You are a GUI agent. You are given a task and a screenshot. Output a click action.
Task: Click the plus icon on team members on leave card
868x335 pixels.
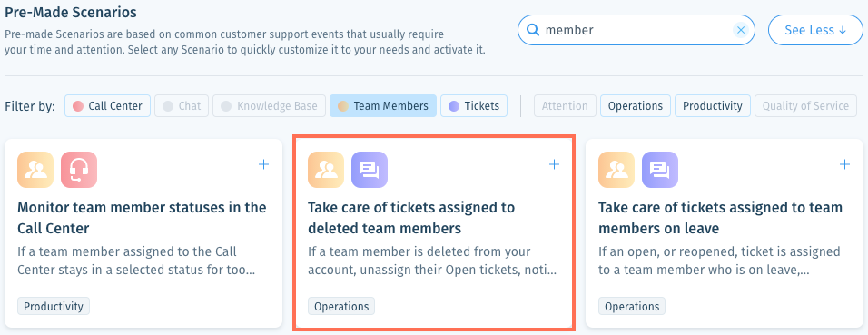pyautogui.click(x=844, y=164)
